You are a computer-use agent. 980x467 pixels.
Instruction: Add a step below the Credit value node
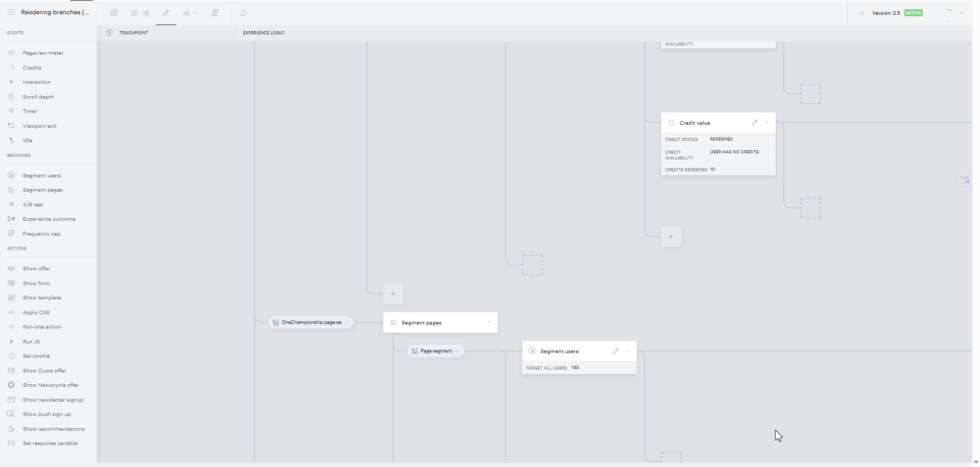(671, 237)
